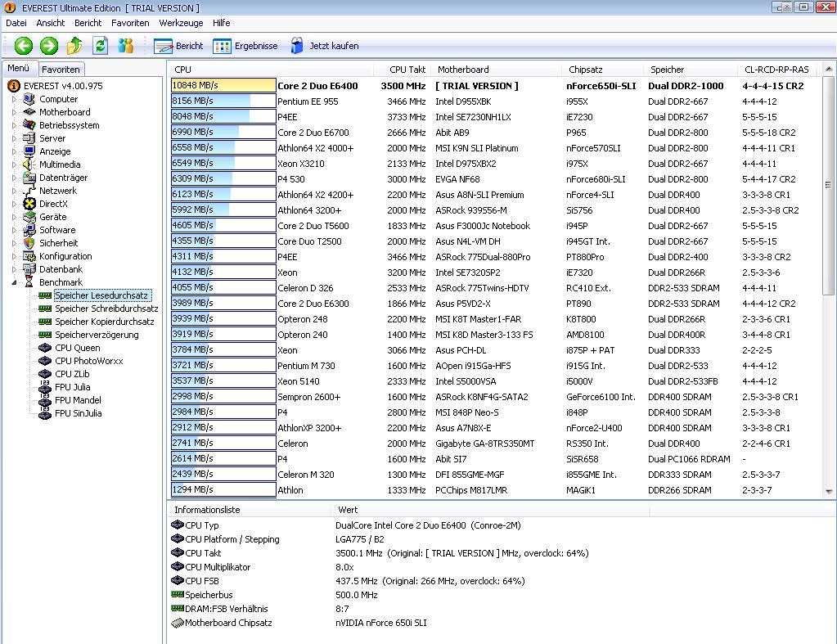Viewport: 837px width, 644px height.
Task: Select the Multimedia speaker icon
Action: [x=29, y=164]
